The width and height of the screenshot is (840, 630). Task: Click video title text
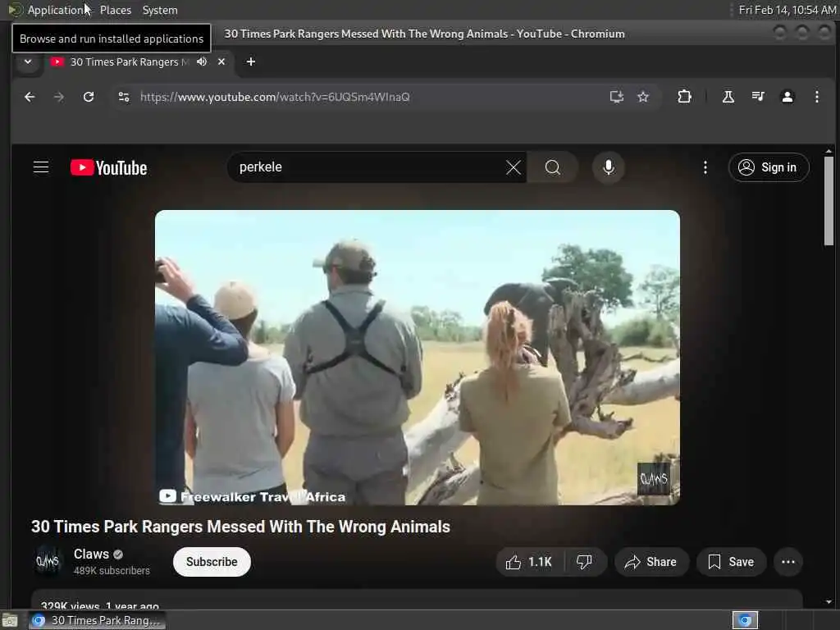point(240,527)
